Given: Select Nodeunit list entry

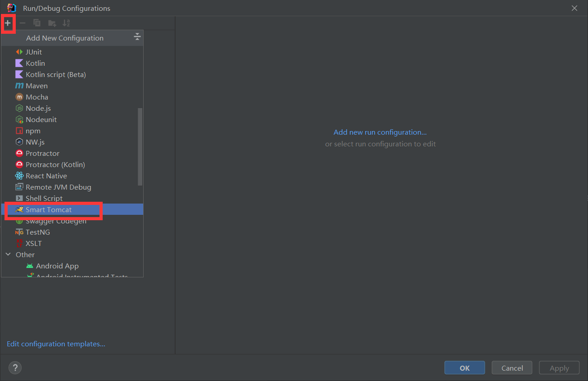Looking at the screenshot, I should pyautogui.click(x=72, y=119).
